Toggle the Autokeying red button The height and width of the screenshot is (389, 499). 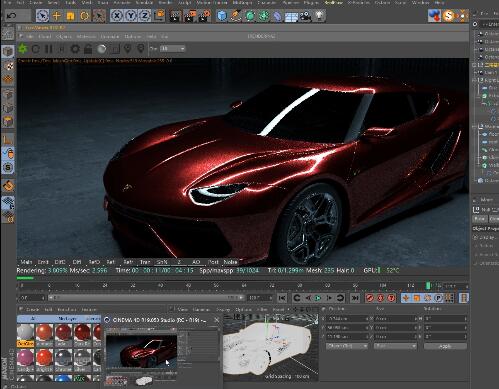(x=380, y=298)
